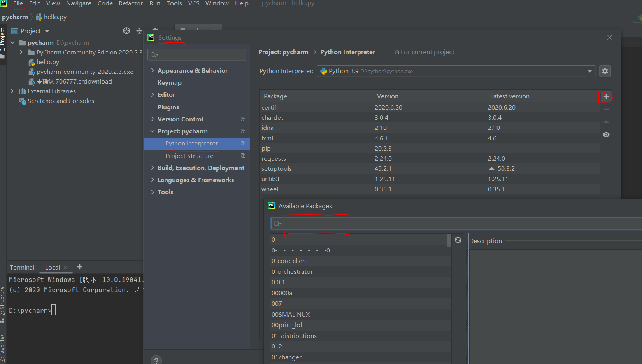Select Keymap in settings list
The image size is (642, 364).
(x=170, y=83)
